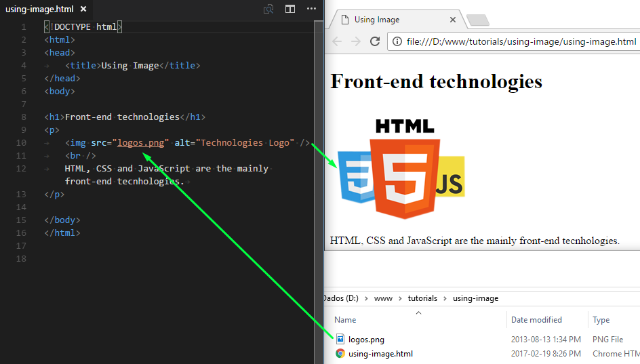This screenshot has height=364, width=640.
Task: Sort by Date modified column header
Action: pyautogui.click(x=536, y=320)
